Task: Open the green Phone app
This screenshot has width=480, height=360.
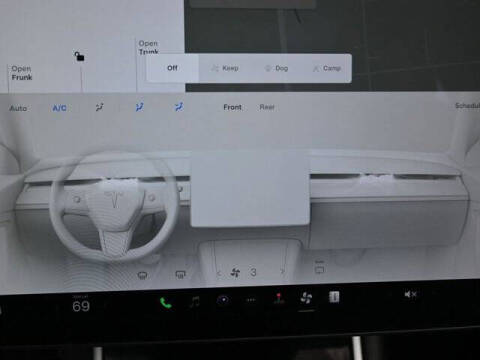Action: click(166, 303)
